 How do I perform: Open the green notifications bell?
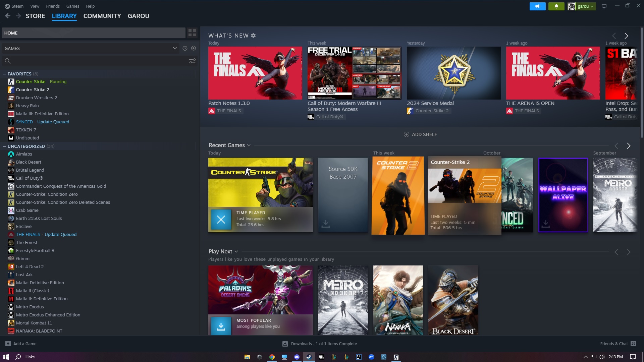[556, 6]
